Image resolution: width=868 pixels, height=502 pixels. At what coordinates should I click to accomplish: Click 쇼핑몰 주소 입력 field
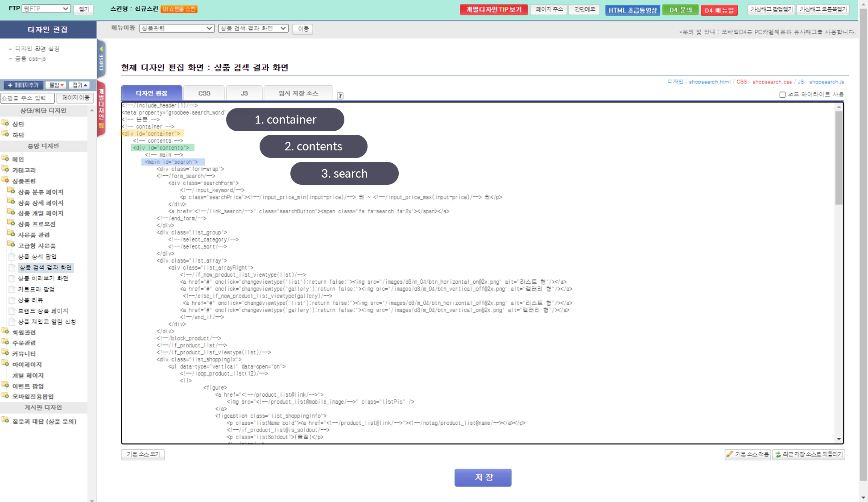click(28, 98)
